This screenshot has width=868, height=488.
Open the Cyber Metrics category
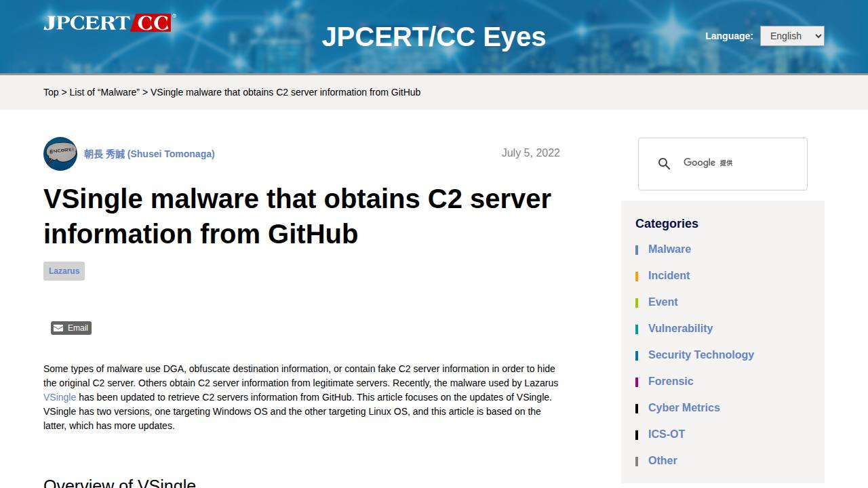(684, 408)
